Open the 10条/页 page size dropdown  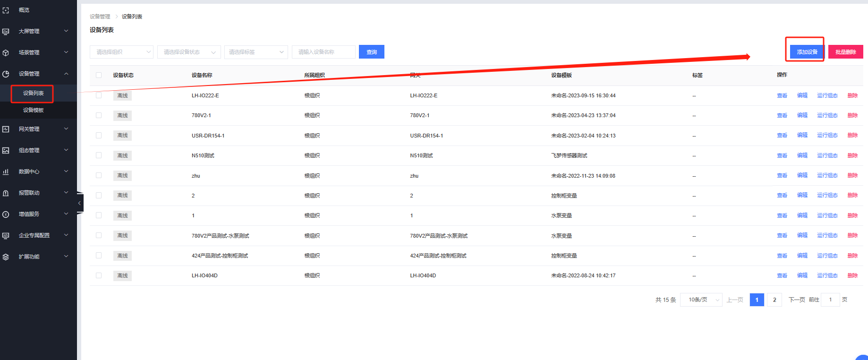click(701, 300)
